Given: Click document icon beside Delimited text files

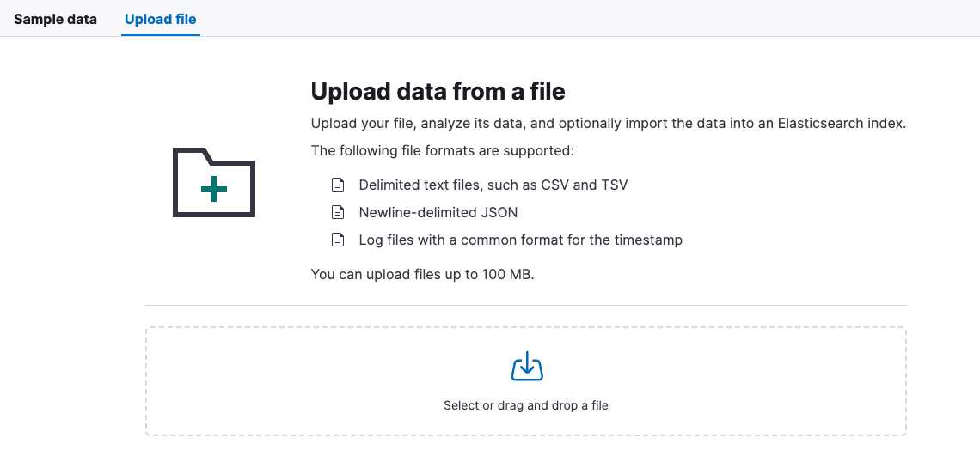Looking at the screenshot, I should click(339, 185).
